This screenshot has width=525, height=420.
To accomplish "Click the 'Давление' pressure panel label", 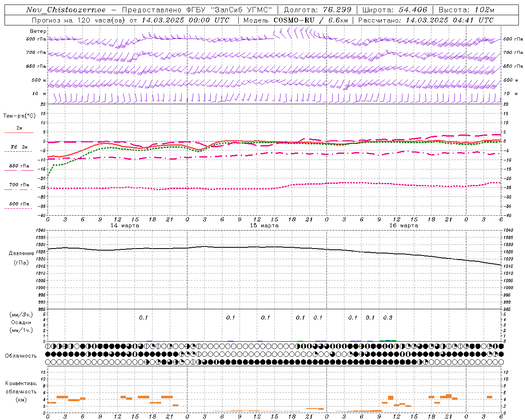I will pyautogui.click(x=21, y=253).
